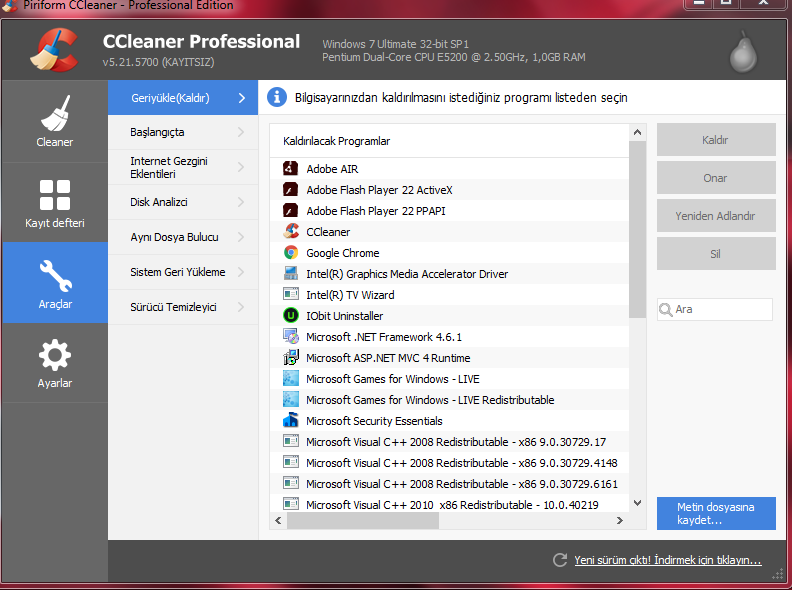Click chevron next to Sürücü Temizleyici

(240, 307)
